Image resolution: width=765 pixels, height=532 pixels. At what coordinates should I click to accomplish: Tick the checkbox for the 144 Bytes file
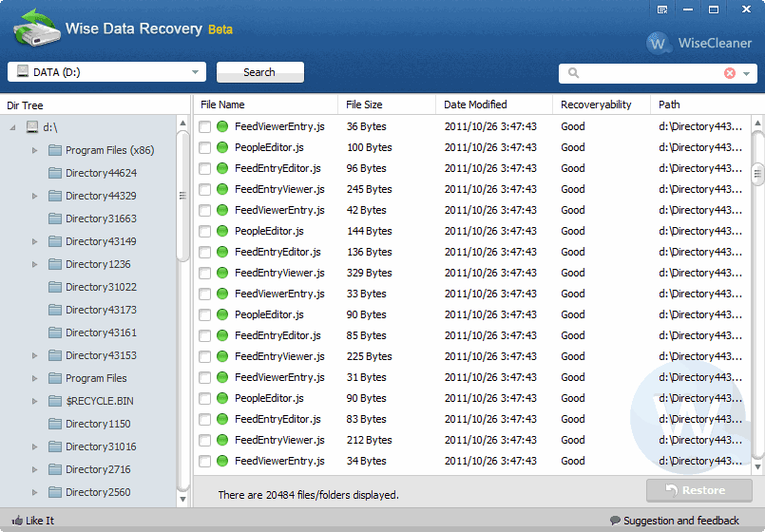[x=205, y=231]
